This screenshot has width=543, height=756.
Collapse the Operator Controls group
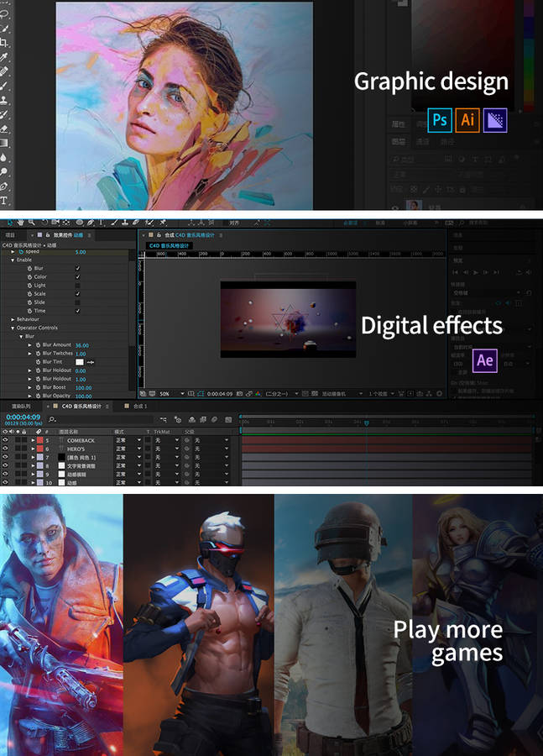13,328
